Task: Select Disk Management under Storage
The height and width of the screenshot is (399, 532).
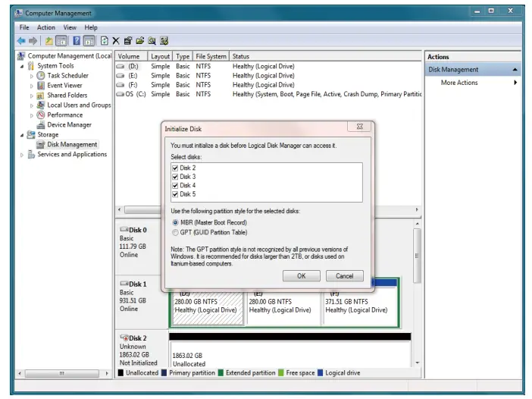Action: 72,144
